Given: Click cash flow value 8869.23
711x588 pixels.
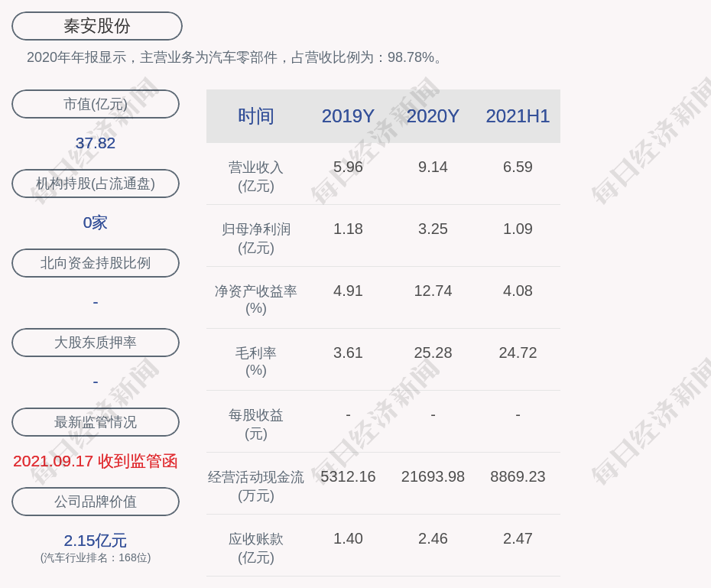Looking at the screenshot, I should point(518,476).
